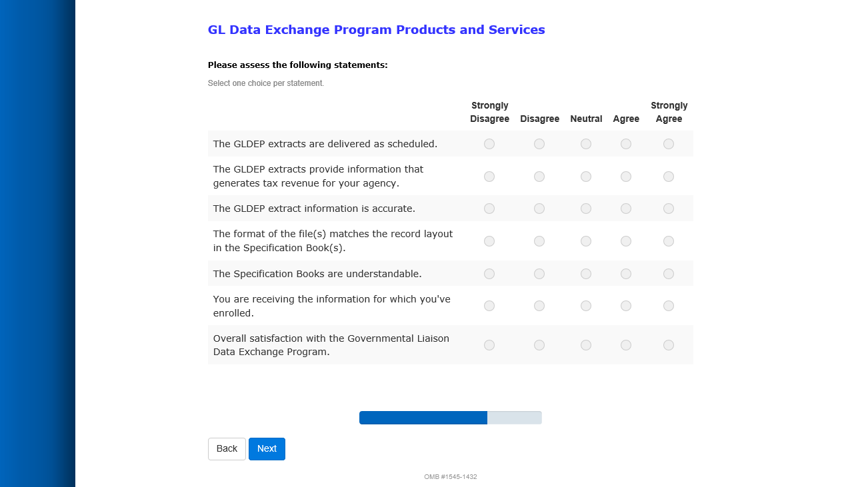Mark Strongly Agree for extract information accurate

[669, 209]
